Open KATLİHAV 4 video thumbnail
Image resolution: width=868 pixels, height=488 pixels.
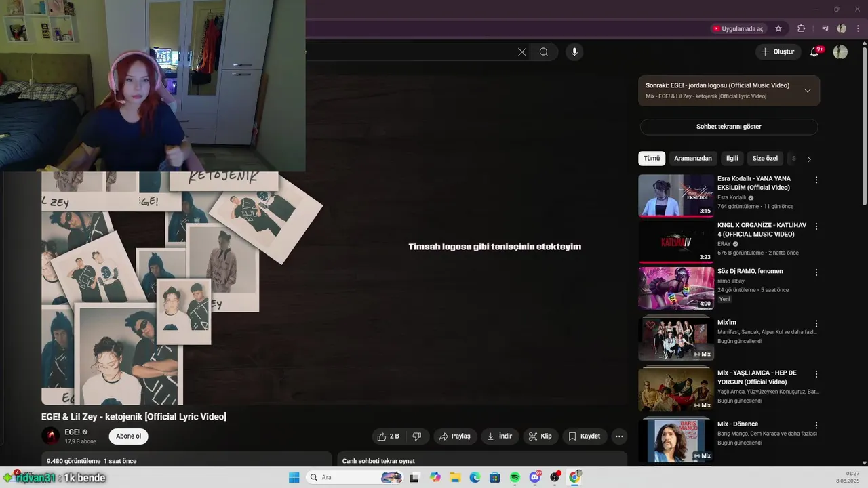point(675,242)
